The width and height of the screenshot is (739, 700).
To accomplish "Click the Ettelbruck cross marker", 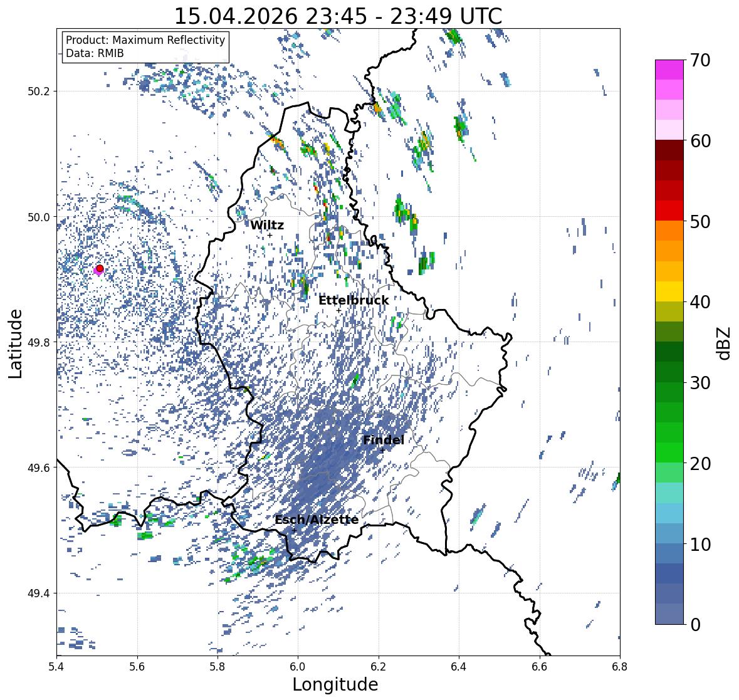I will (338, 310).
